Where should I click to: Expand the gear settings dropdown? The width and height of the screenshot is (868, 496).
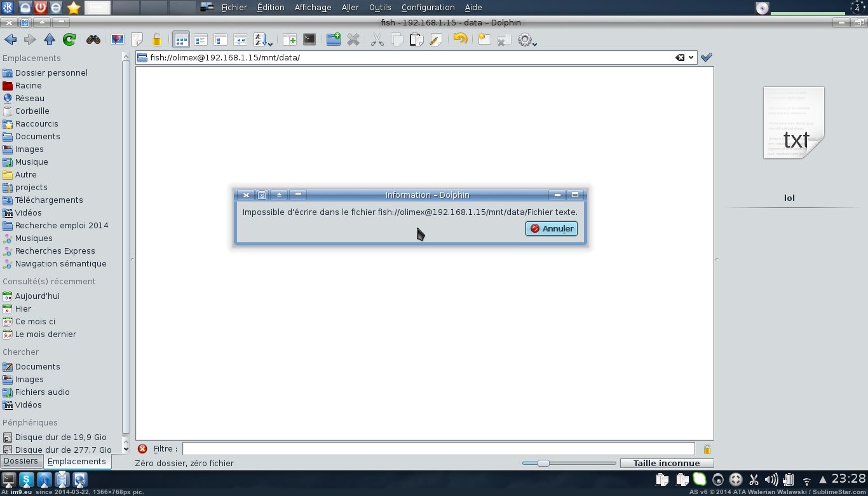click(x=527, y=40)
